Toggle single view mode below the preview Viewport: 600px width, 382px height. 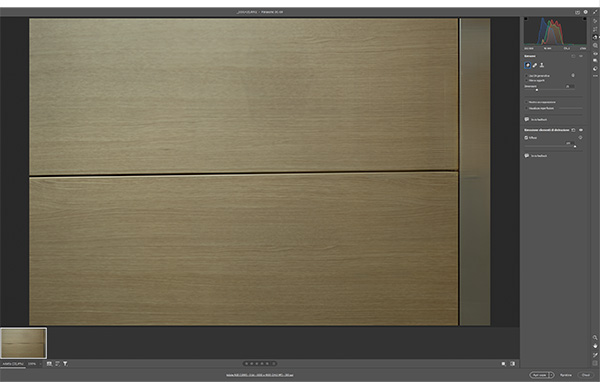click(504, 364)
